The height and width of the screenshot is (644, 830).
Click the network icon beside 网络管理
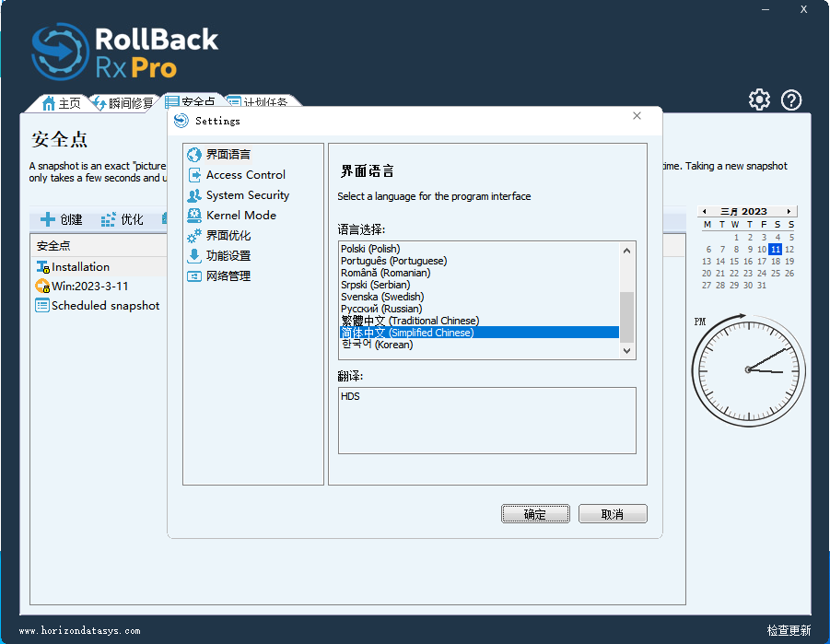point(194,275)
